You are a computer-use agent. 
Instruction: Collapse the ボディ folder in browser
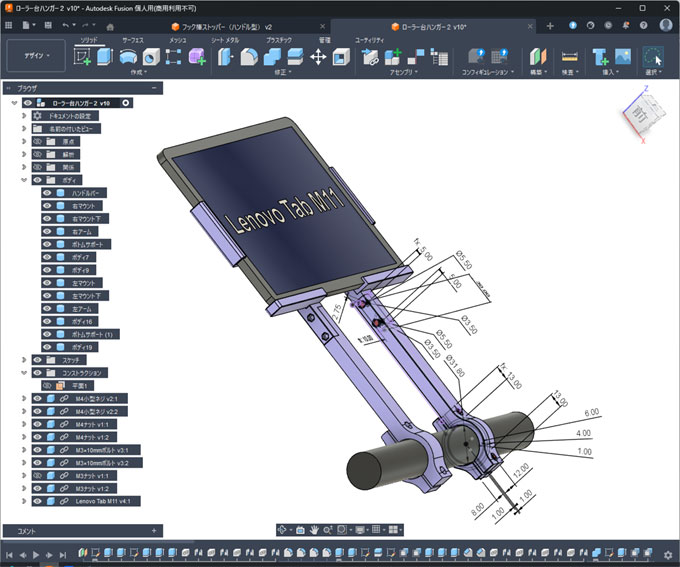(23, 180)
